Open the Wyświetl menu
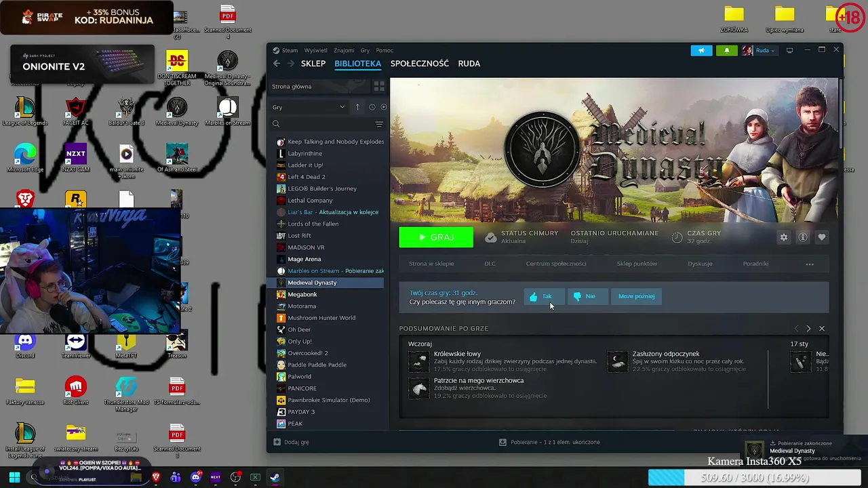Image resolution: width=868 pixels, height=488 pixels. pyautogui.click(x=316, y=50)
